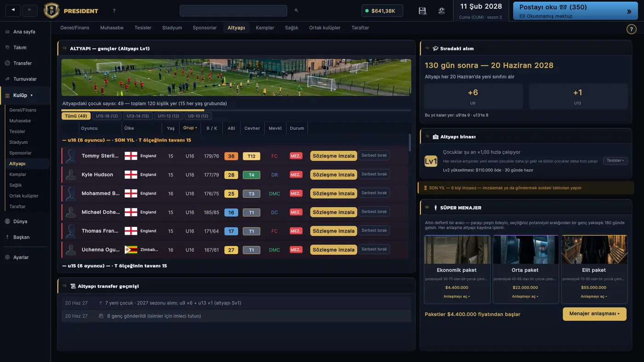Click the magnifier search icon
Viewport: 644px width, 362px height.
coord(296,11)
